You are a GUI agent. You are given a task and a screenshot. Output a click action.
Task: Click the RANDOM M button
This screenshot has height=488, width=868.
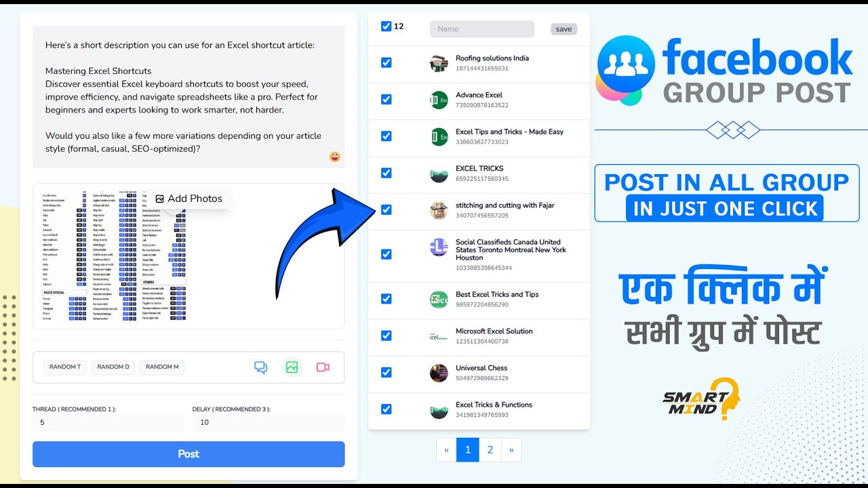162,367
